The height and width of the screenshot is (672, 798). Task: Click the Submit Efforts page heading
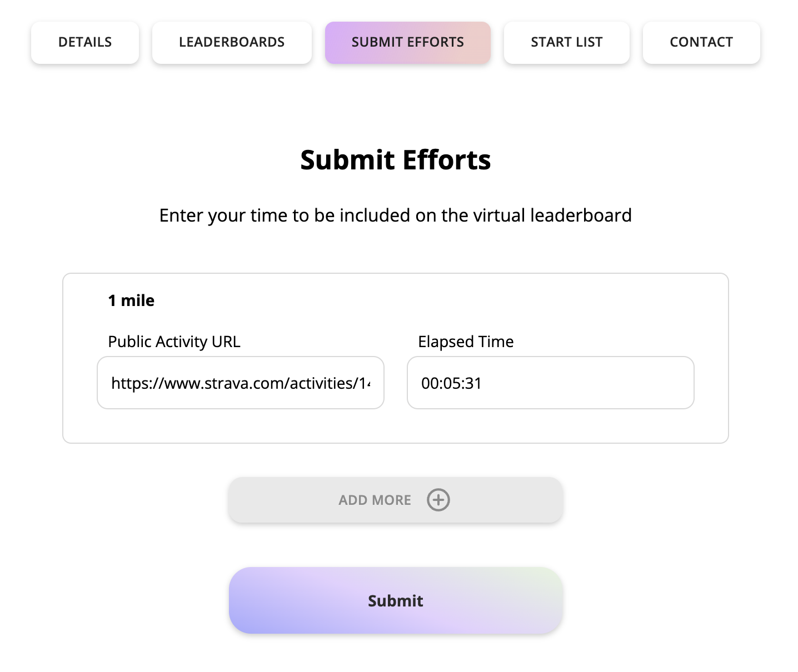point(395,160)
